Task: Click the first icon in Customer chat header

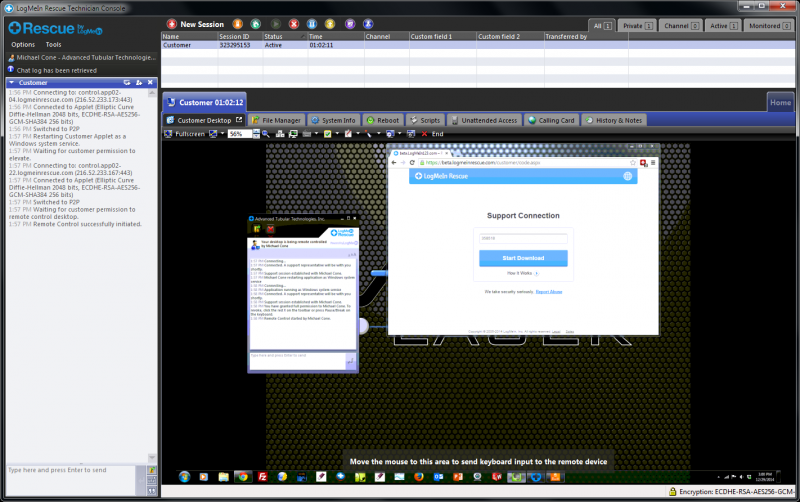Action: pos(127,82)
